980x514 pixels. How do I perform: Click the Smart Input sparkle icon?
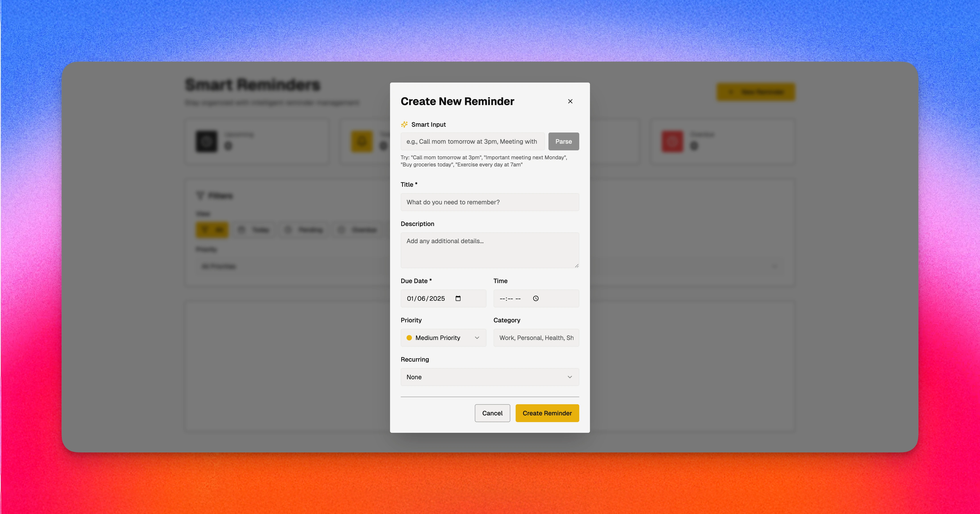(404, 124)
